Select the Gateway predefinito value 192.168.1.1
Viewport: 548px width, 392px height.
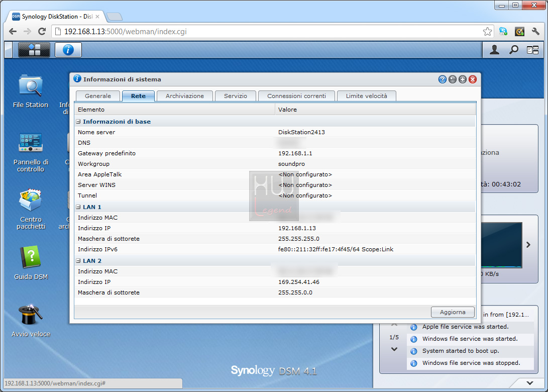(x=295, y=153)
